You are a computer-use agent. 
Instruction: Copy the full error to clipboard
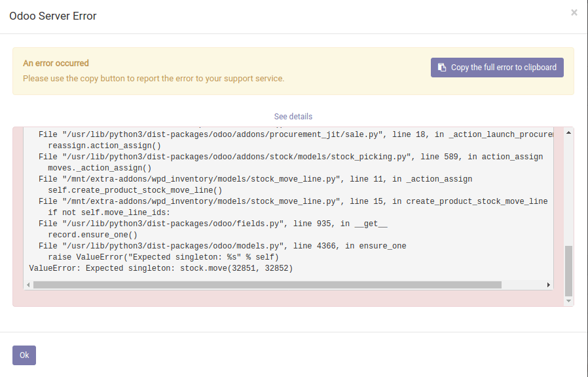tap(497, 68)
